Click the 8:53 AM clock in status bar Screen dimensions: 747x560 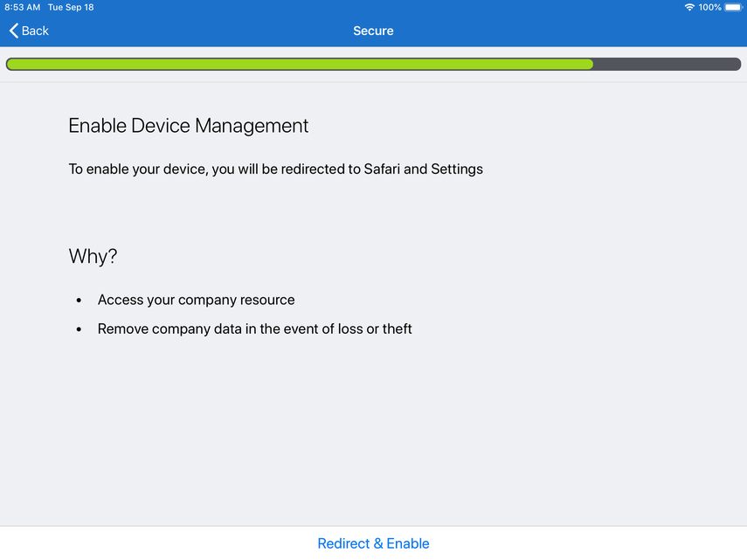pos(23,7)
